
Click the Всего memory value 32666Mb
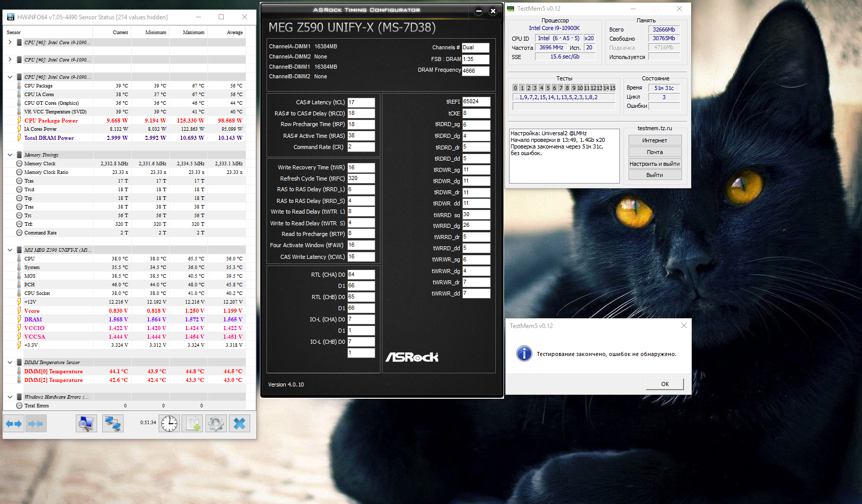664,29
